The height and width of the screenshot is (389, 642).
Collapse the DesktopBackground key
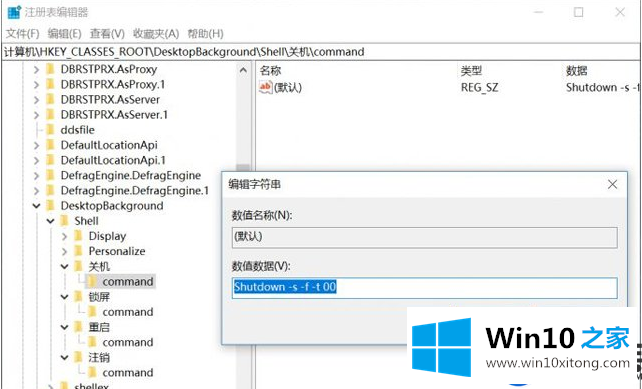tap(36, 206)
